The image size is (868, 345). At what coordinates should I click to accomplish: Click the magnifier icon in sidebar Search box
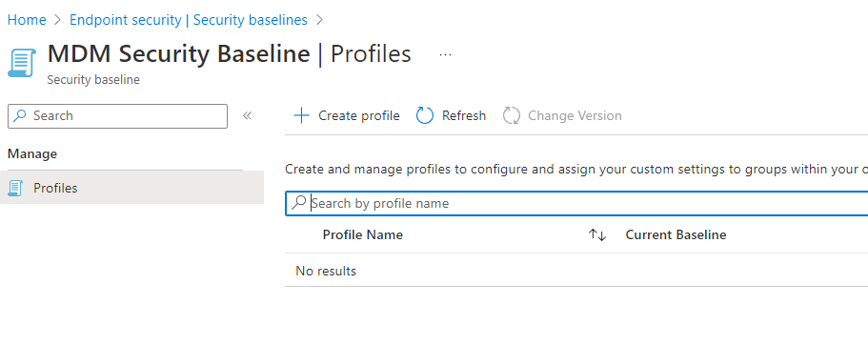pos(20,115)
